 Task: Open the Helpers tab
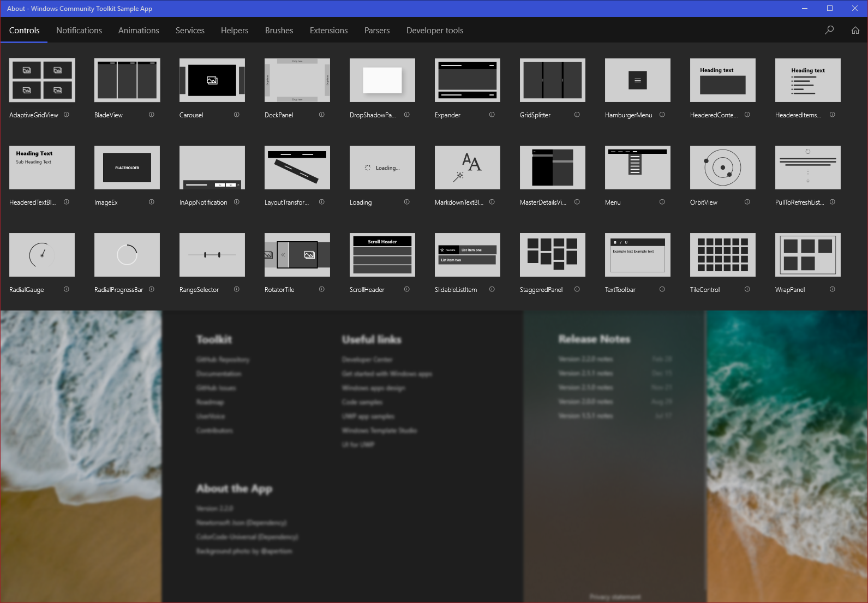click(235, 31)
